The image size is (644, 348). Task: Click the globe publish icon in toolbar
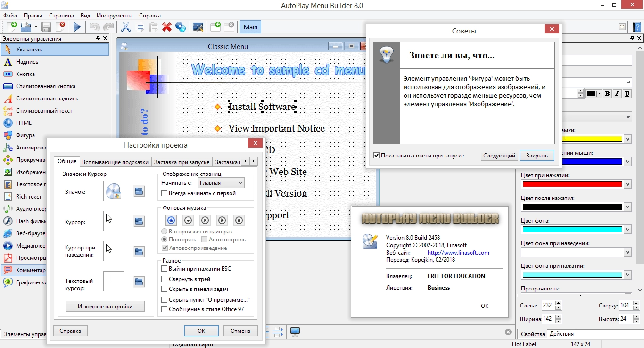pyautogui.click(x=181, y=27)
